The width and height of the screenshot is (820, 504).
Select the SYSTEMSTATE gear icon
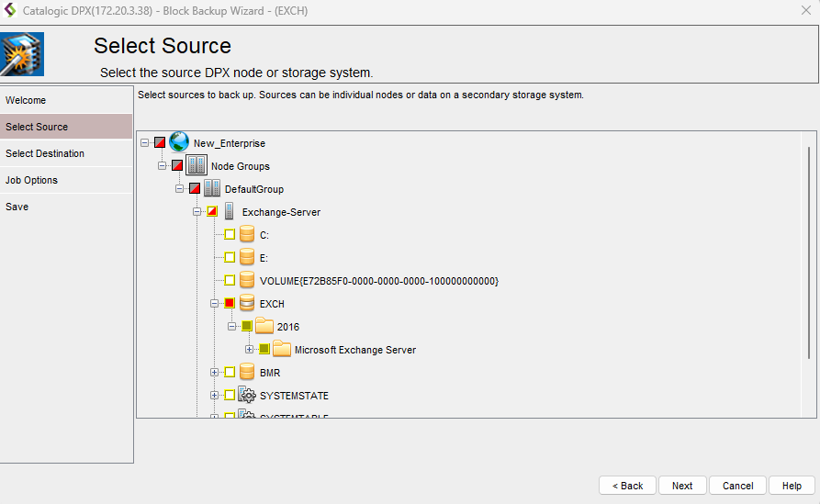pos(247,396)
